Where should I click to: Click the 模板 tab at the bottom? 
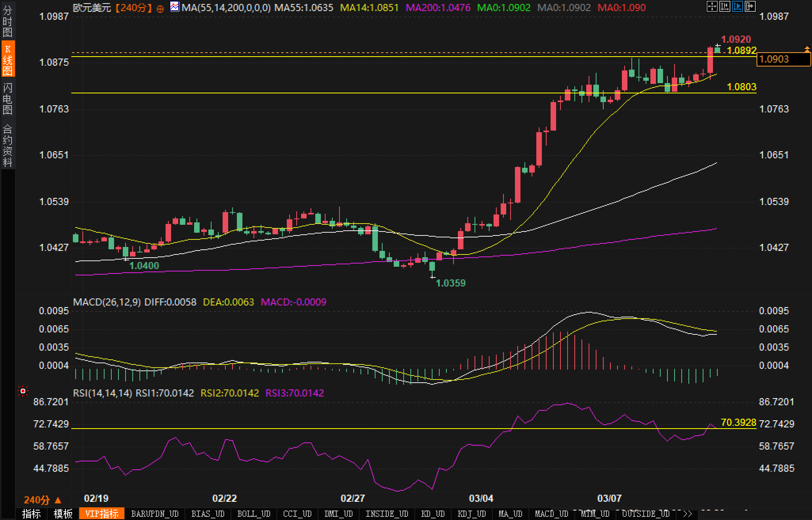[63, 514]
